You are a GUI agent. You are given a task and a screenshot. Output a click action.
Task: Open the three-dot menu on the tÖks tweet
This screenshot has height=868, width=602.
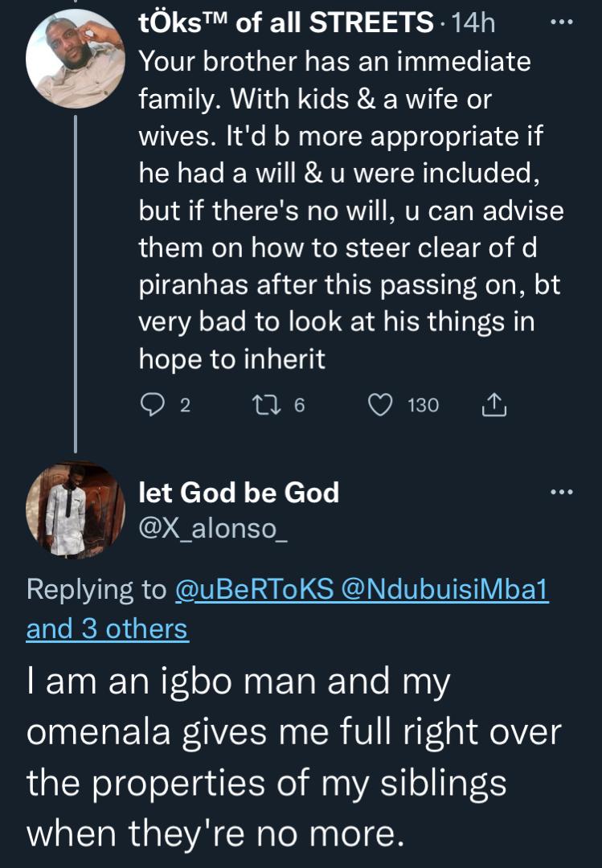tap(560, 24)
